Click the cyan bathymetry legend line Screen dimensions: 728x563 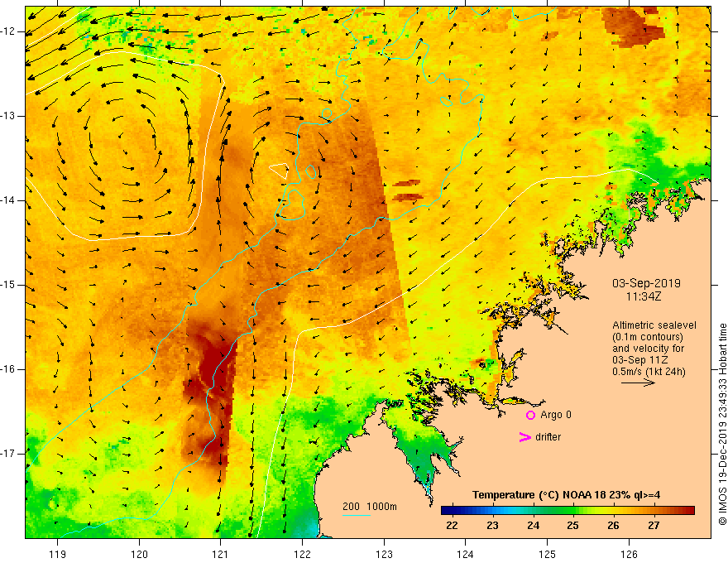[x=356, y=515]
